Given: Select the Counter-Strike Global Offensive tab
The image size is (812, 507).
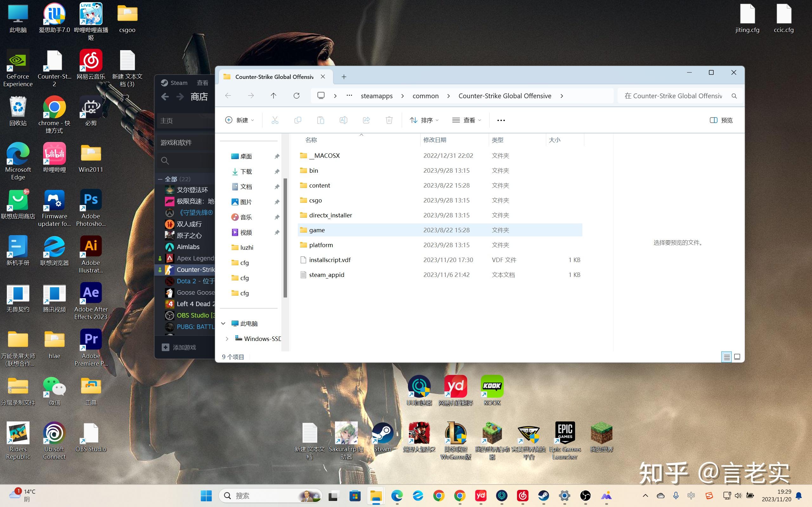Looking at the screenshot, I should [274, 77].
